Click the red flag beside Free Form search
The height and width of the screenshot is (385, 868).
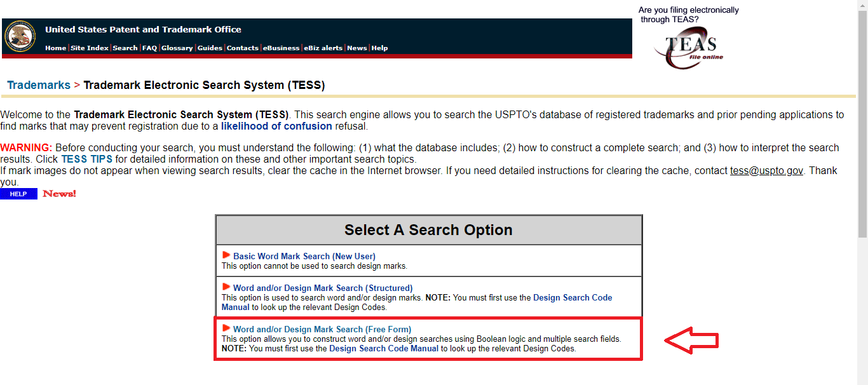(226, 328)
